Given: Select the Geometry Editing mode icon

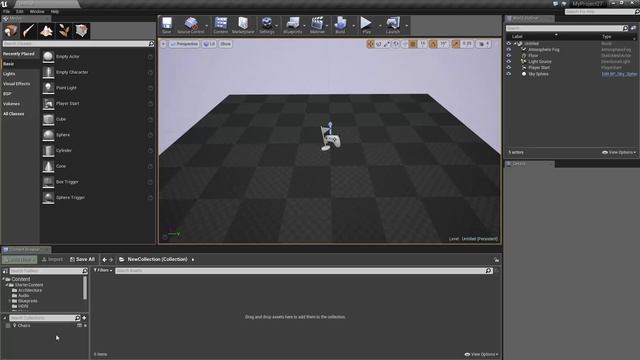Looking at the screenshot, I should pos(82,31).
